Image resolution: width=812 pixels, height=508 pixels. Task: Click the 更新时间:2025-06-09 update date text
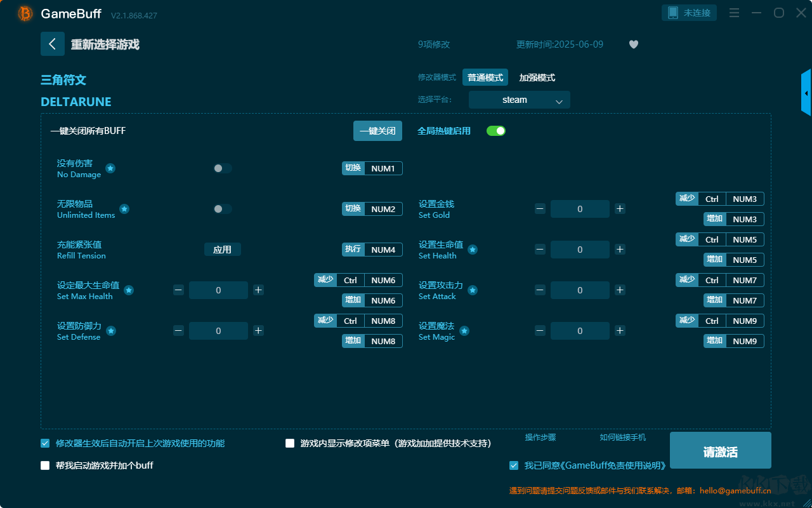coord(560,44)
